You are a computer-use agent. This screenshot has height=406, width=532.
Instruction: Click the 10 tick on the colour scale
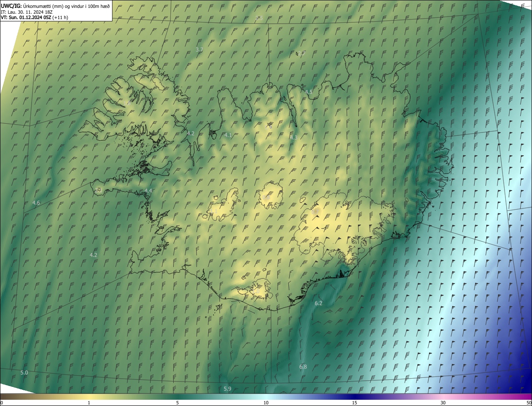pyautogui.click(x=266, y=403)
